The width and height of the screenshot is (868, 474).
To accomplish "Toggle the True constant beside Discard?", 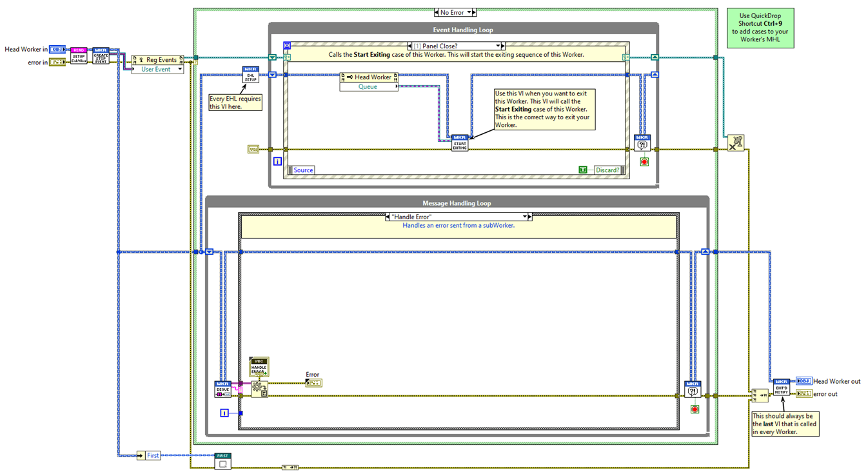I will tap(583, 170).
